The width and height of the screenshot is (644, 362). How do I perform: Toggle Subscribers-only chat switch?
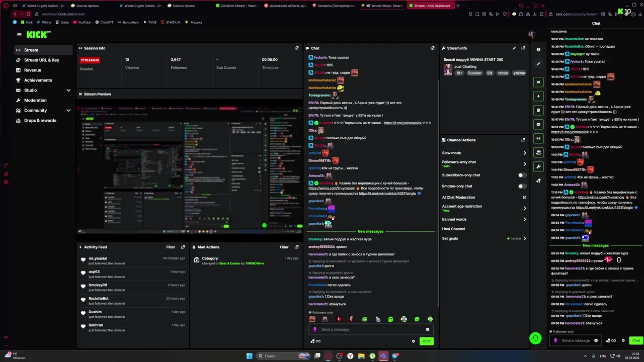pyautogui.click(x=522, y=175)
